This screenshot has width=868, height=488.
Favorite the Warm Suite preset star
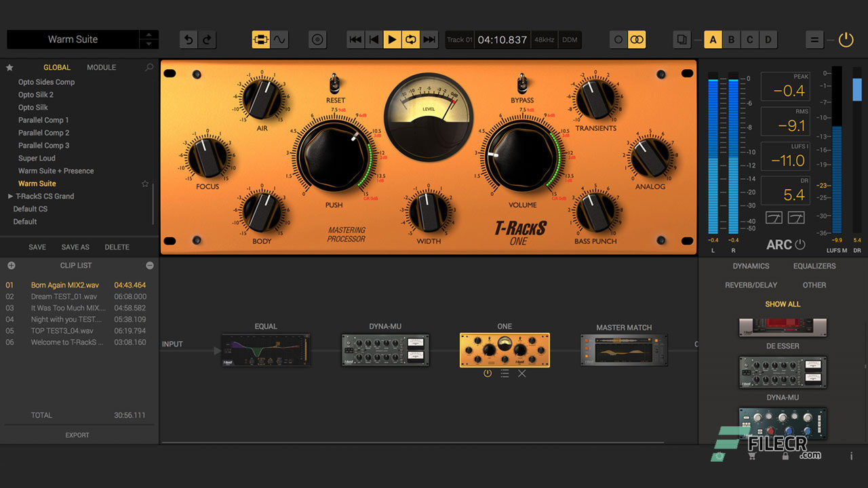coord(145,184)
